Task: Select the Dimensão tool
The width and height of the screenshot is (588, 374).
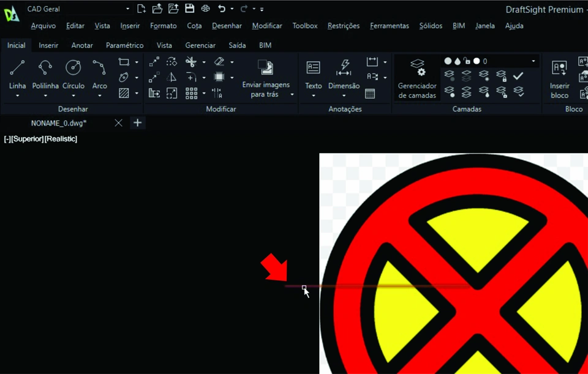Action: [x=344, y=74]
